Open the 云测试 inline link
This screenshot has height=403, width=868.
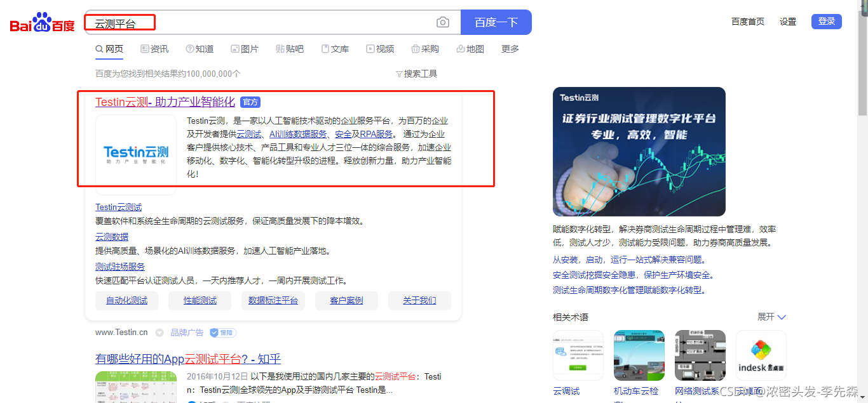point(249,134)
